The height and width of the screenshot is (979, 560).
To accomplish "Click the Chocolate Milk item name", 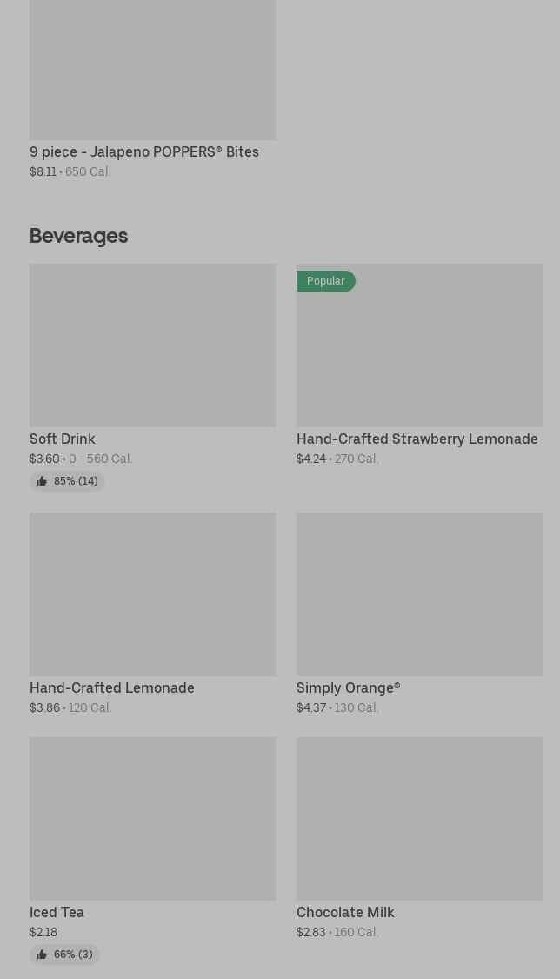I will [345, 912].
